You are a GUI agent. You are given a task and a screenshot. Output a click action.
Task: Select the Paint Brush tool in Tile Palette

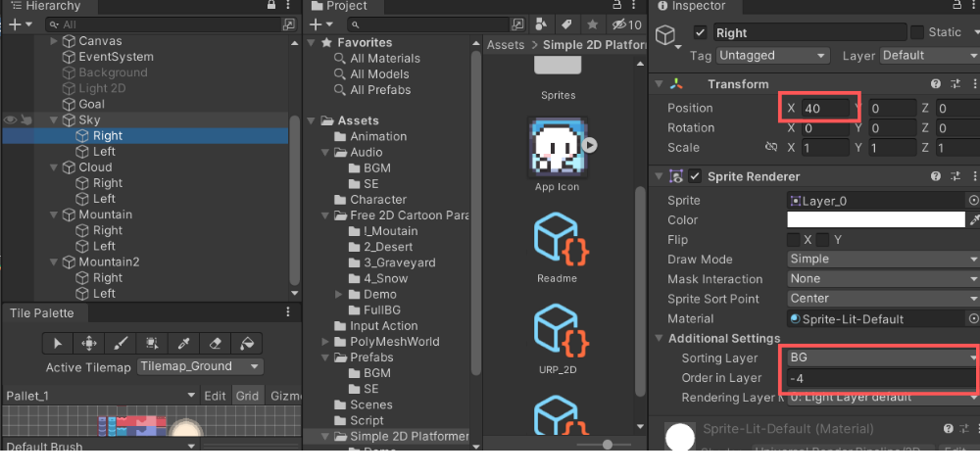[121, 343]
